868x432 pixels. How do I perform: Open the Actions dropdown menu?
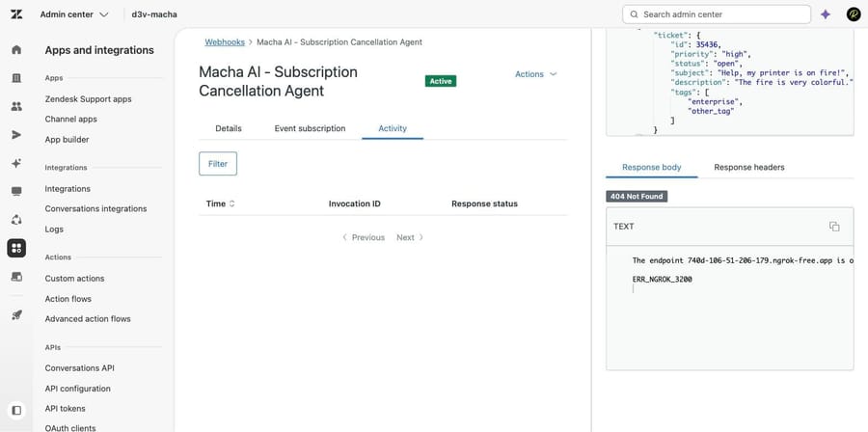536,74
